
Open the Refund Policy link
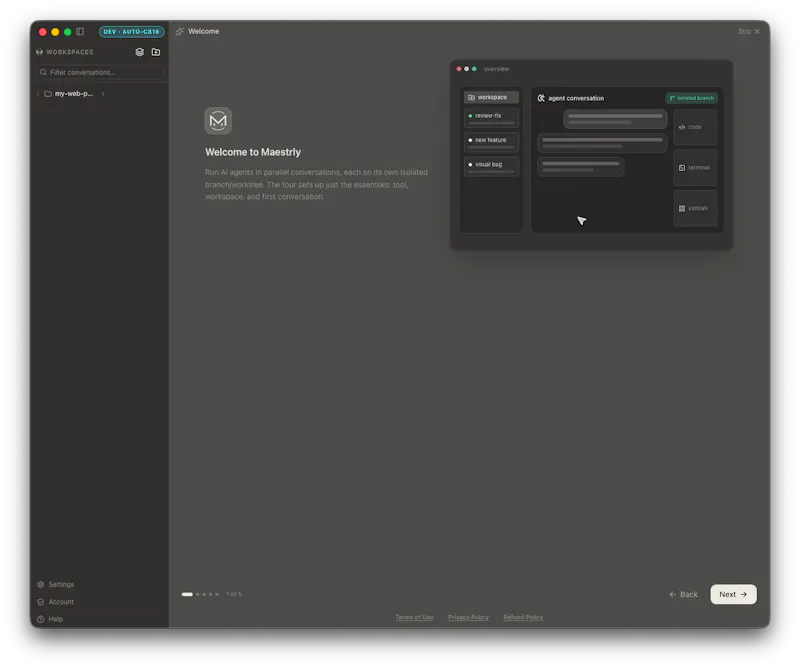pyautogui.click(x=523, y=617)
